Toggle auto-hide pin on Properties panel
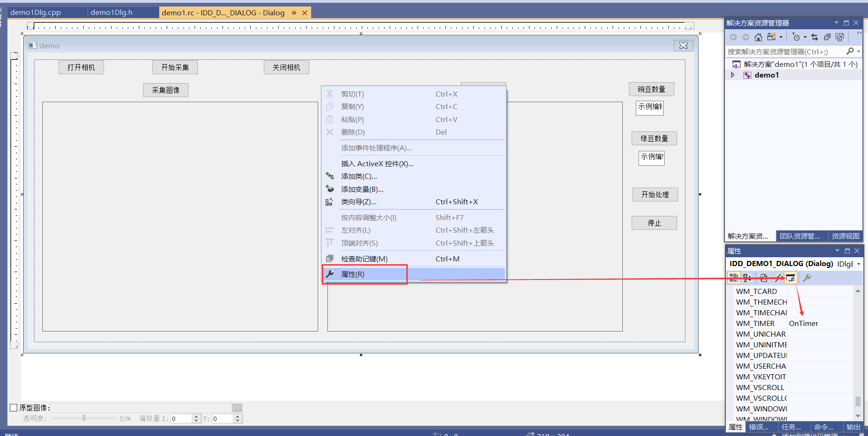The image size is (868, 436). click(x=847, y=250)
